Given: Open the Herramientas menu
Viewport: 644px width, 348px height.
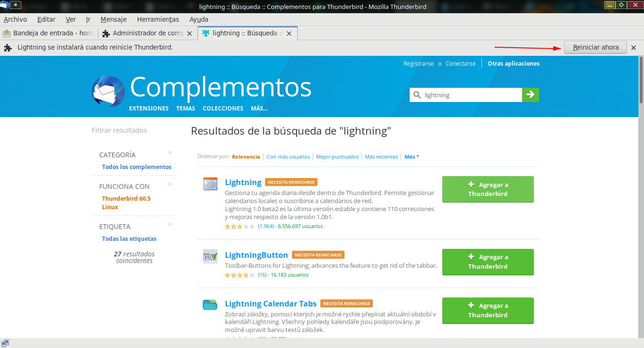Looking at the screenshot, I should [x=158, y=19].
